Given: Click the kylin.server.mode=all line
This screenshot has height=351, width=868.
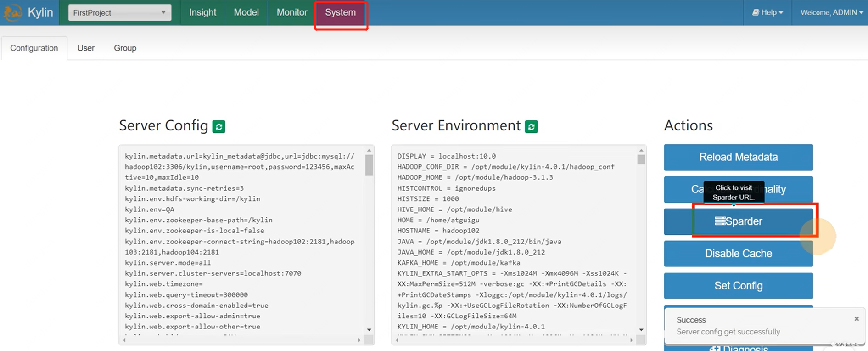Looking at the screenshot, I should pos(168,263).
